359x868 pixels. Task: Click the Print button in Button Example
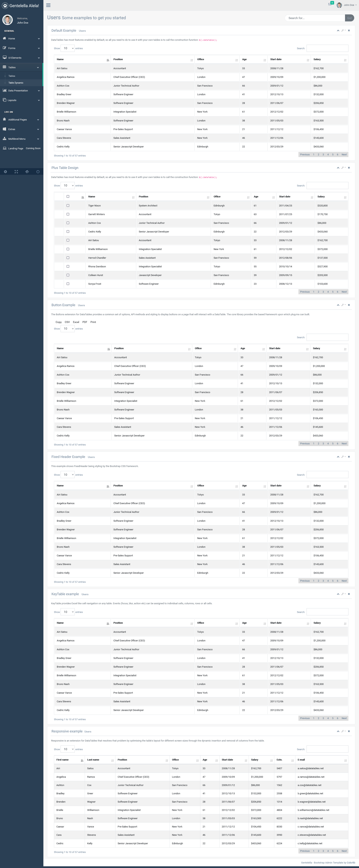coord(93,322)
